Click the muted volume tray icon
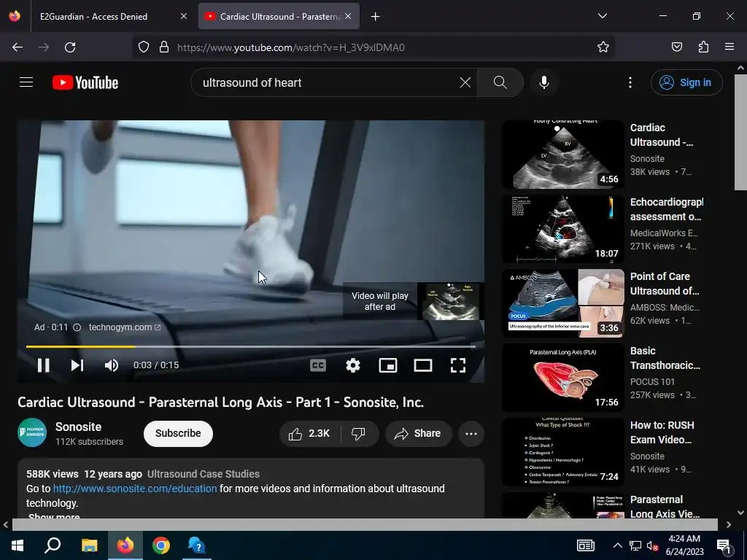This screenshot has height=560, width=747. click(x=652, y=545)
